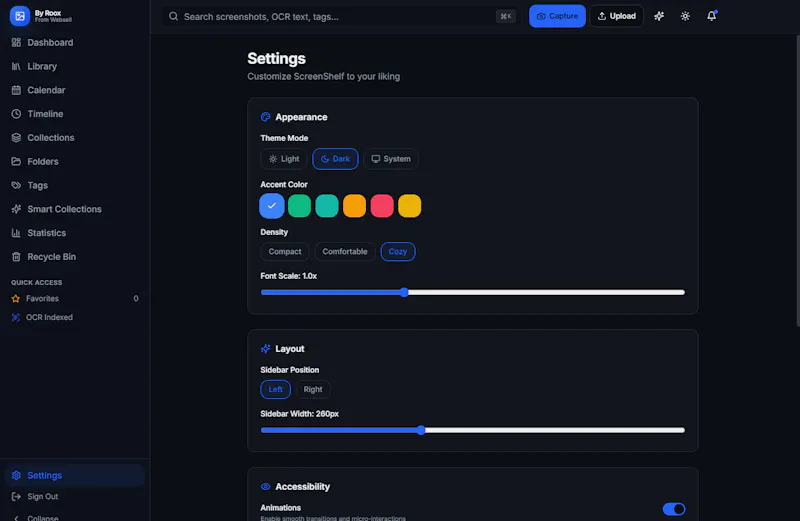Set density to Comfortable

click(345, 252)
